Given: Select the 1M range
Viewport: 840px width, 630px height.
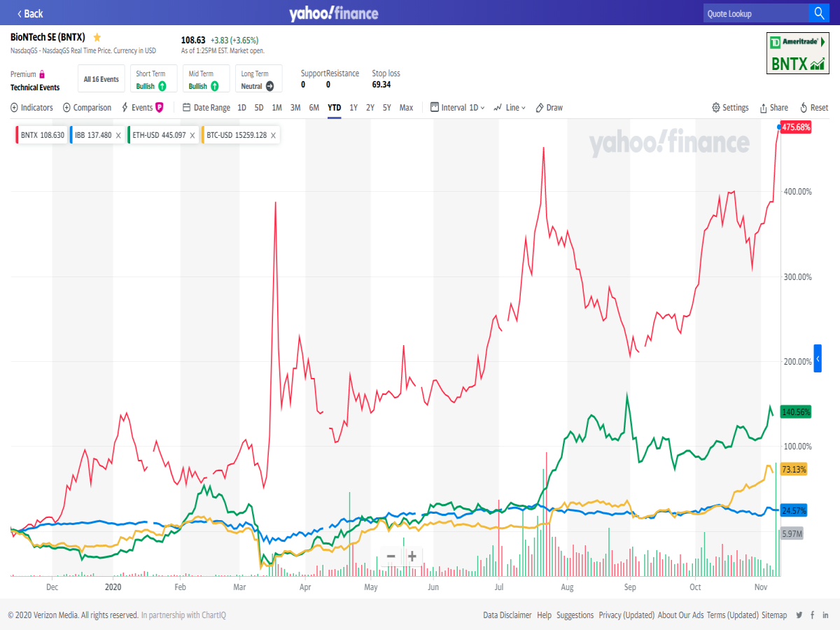Looking at the screenshot, I should coord(277,108).
